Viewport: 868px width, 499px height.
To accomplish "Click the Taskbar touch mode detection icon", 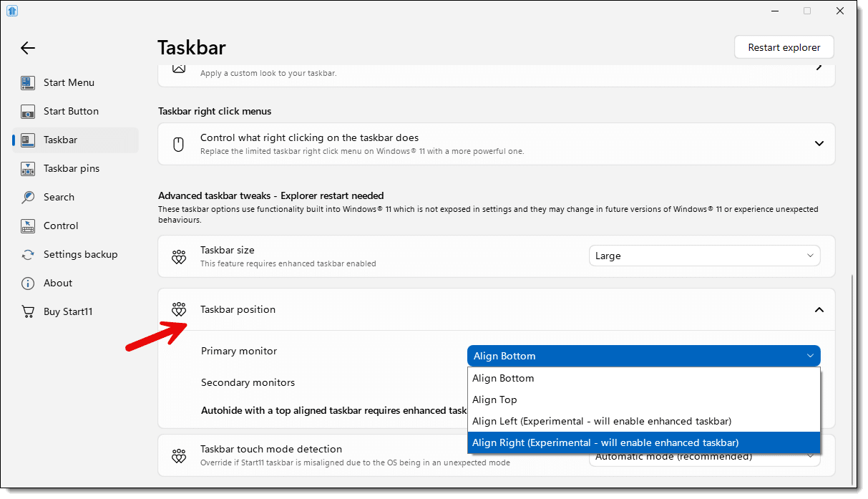I will [x=179, y=455].
